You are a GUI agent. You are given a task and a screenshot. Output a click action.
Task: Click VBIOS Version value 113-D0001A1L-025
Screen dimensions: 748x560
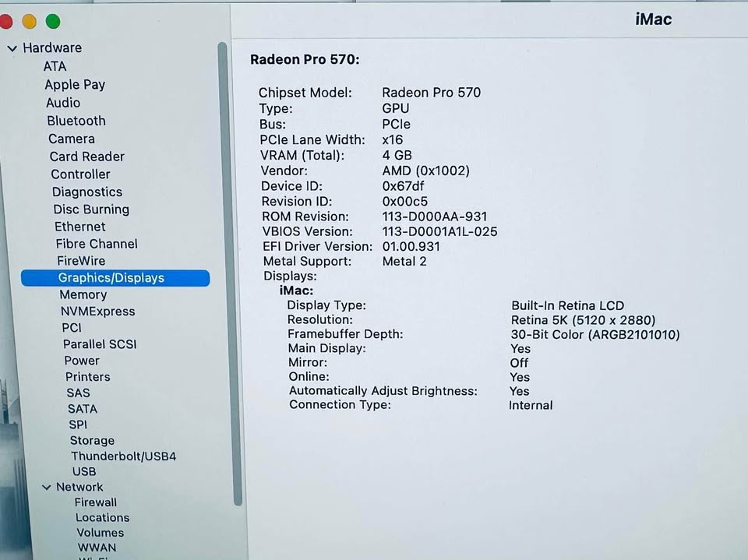(439, 232)
